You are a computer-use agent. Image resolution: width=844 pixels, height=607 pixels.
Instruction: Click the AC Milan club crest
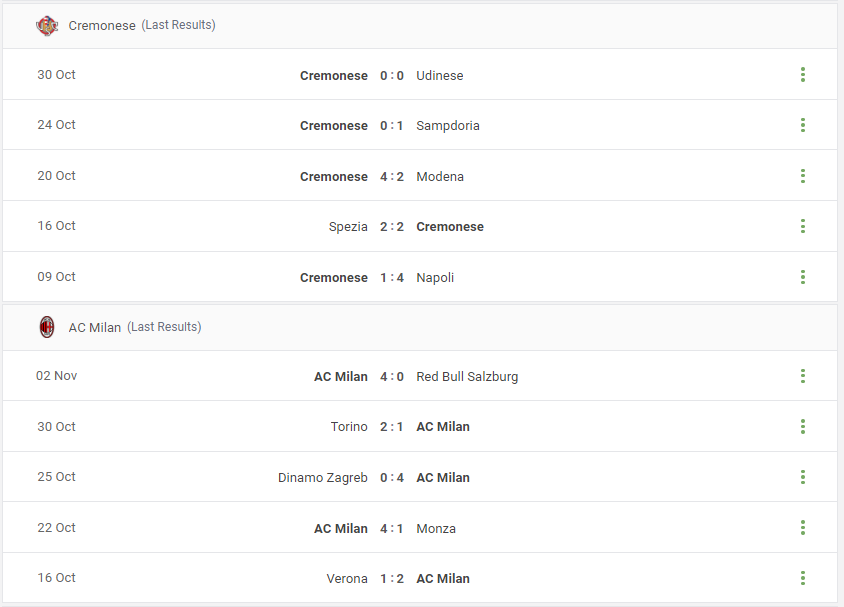47,327
